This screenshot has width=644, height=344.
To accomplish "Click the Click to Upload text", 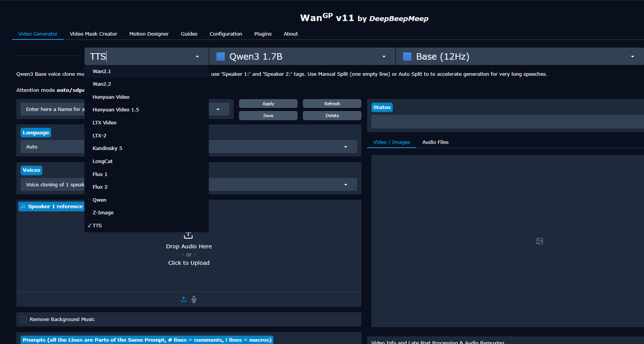I will click(x=189, y=263).
